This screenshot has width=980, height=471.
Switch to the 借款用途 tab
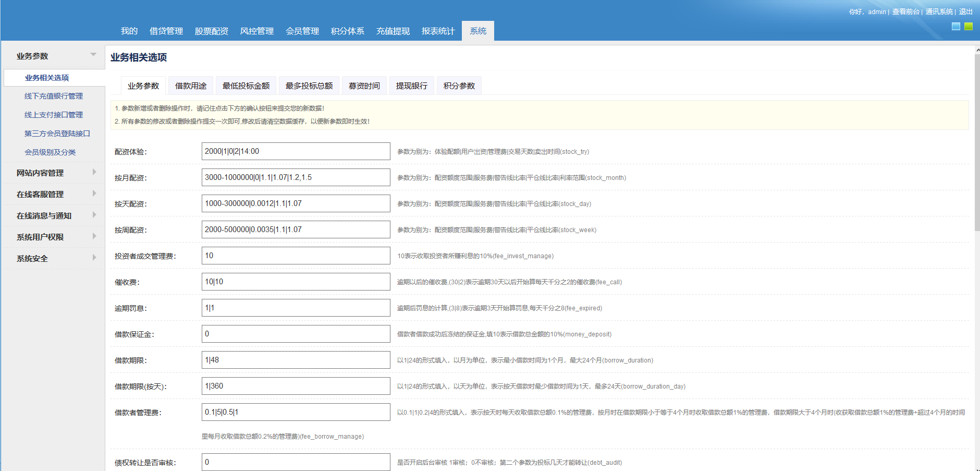191,86
